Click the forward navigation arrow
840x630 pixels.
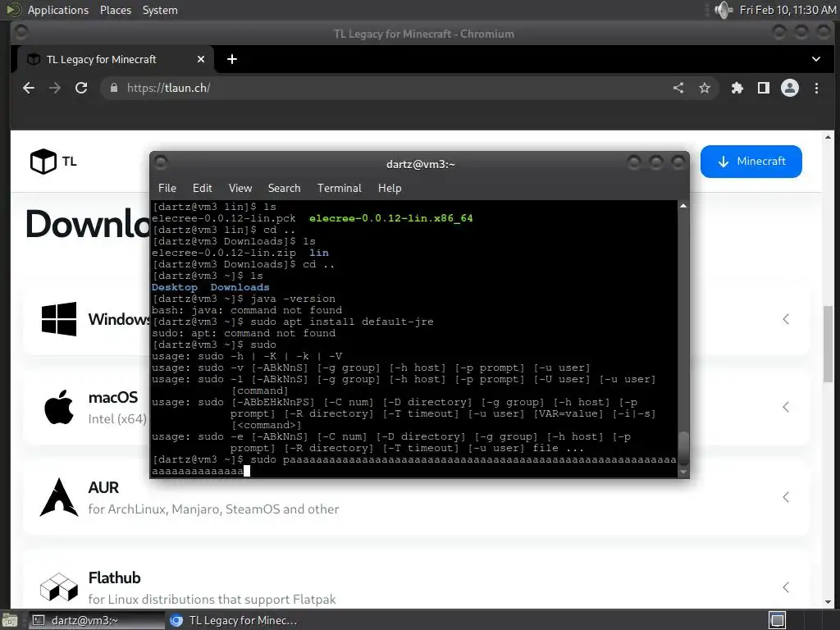pos(55,88)
